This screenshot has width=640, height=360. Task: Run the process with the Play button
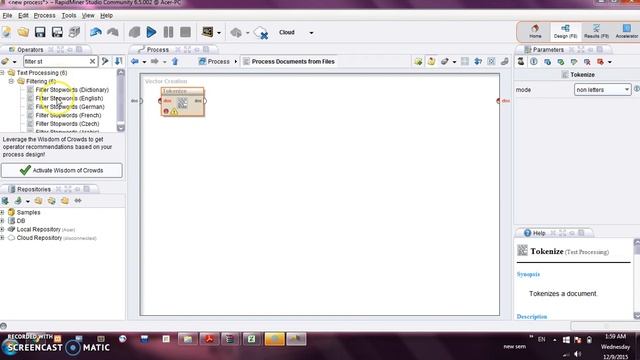(151, 32)
